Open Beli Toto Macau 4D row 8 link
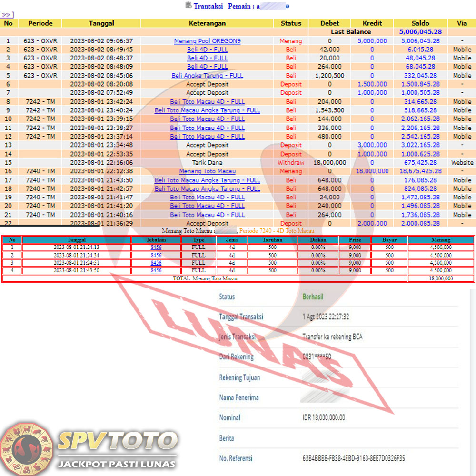 coord(207,102)
